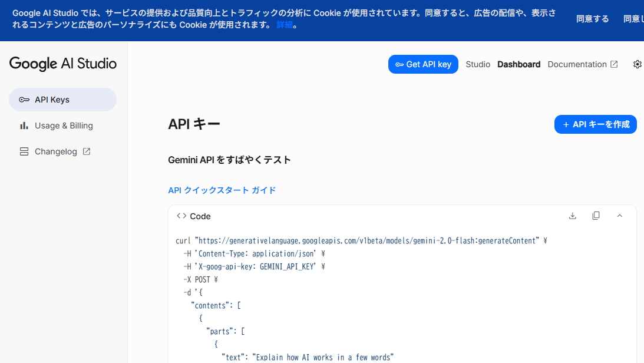Click the "contents": [ line in code
This screenshot has height=363, width=644.
216,305
